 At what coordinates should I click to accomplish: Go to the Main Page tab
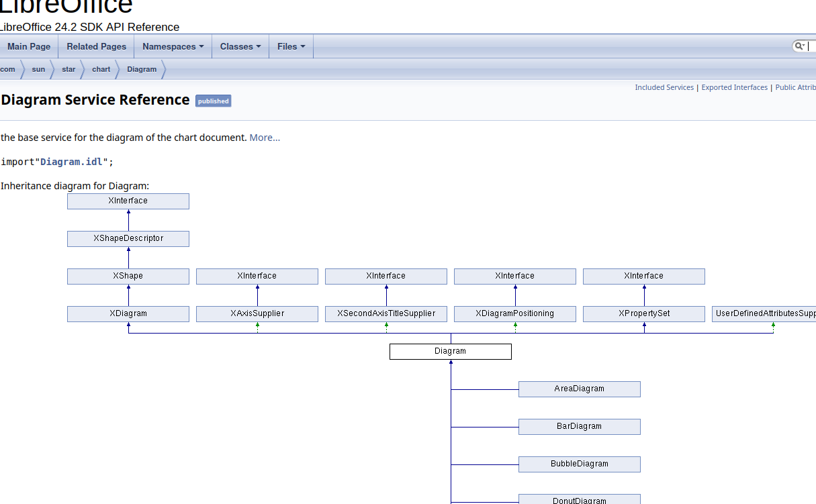pos(29,46)
